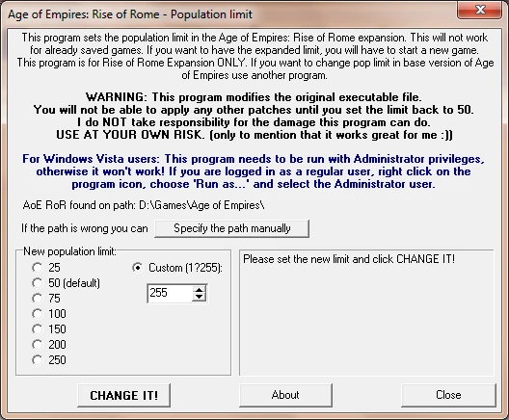Increase custom limit with spinner up arrow

coord(199,290)
